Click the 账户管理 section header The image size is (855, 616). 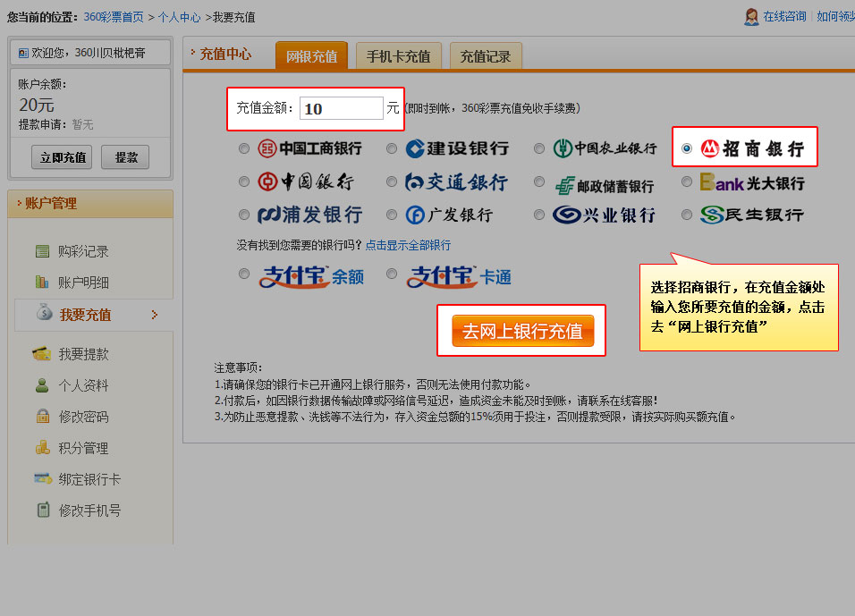tap(90, 204)
